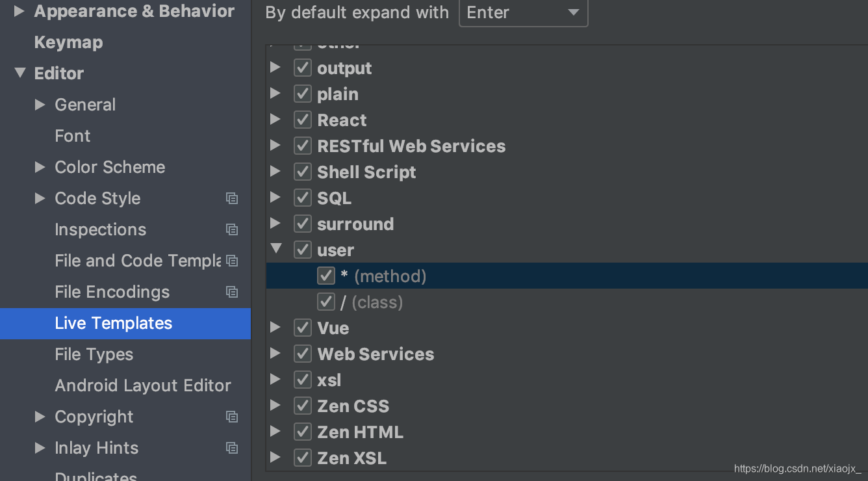Select the Zen HTML template group row
The height and width of the screenshot is (481, 868).
(x=567, y=432)
